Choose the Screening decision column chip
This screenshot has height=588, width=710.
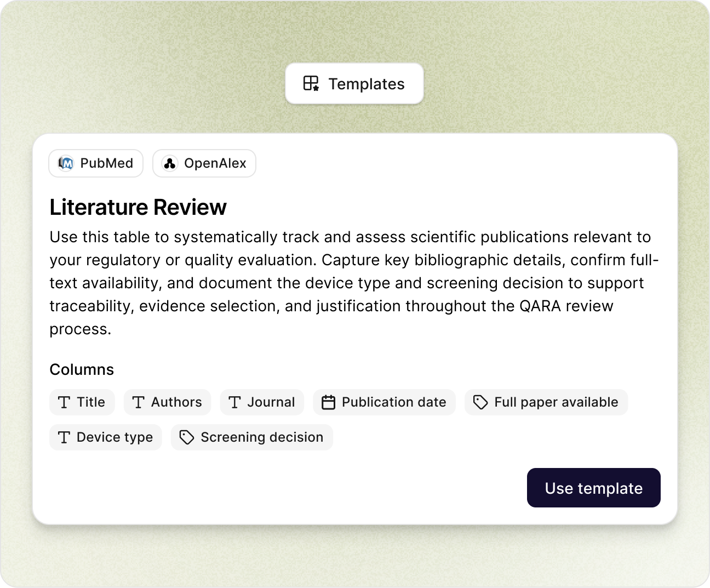coord(252,437)
